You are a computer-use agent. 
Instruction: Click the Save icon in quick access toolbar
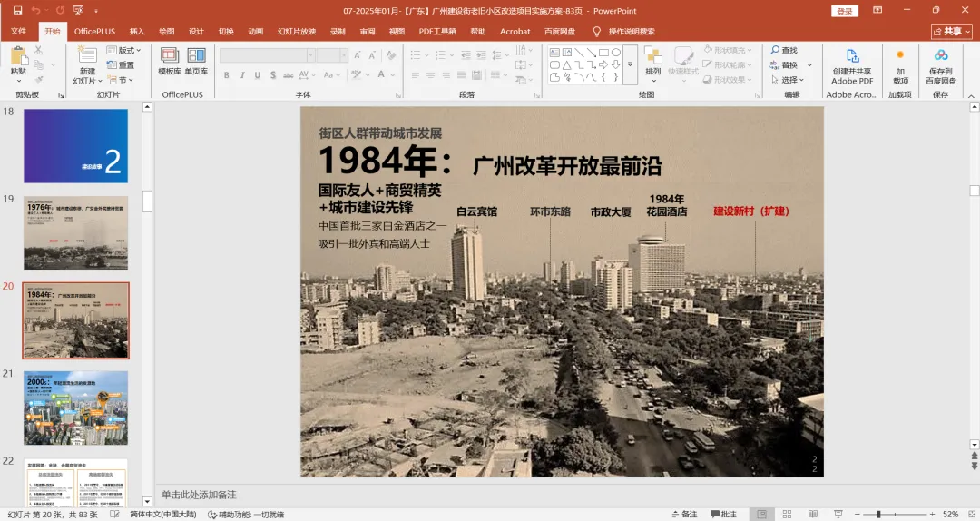tap(17, 11)
